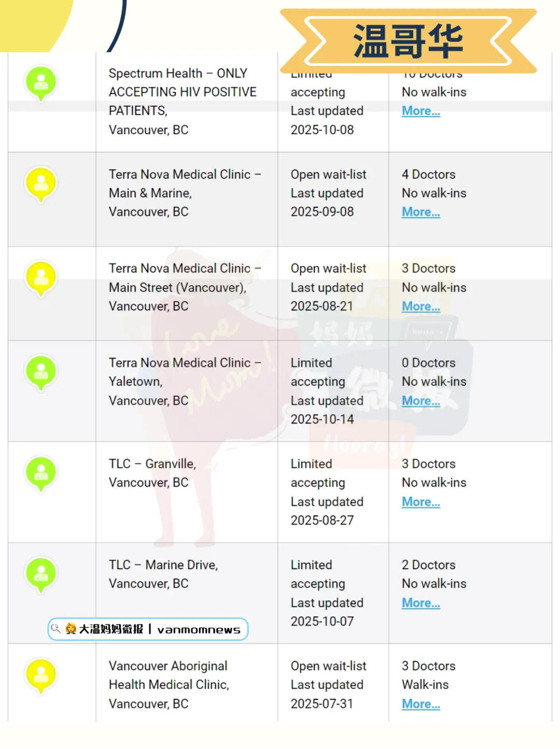Follow More link for TLC Granville
Viewport: 560px width, 748px height.
click(421, 502)
